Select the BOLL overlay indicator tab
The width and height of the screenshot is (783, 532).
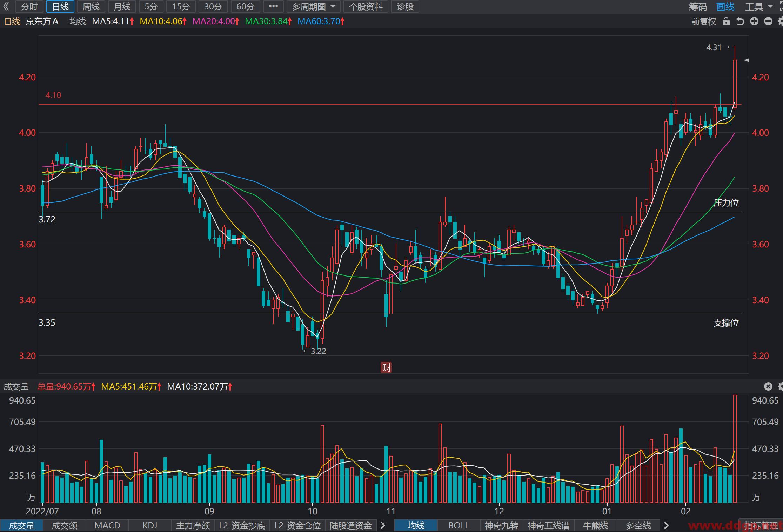[459, 525]
